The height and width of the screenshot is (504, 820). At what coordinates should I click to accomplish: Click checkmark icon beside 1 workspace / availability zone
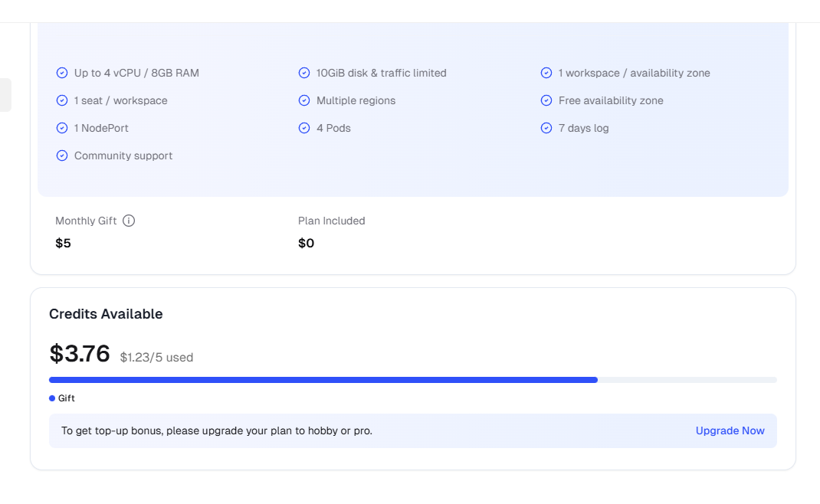pos(546,73)
